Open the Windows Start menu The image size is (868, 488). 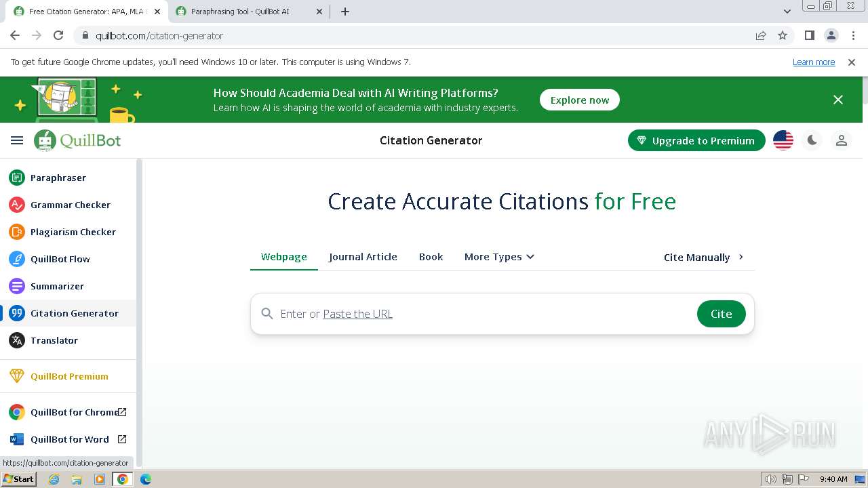pos(19,479)
